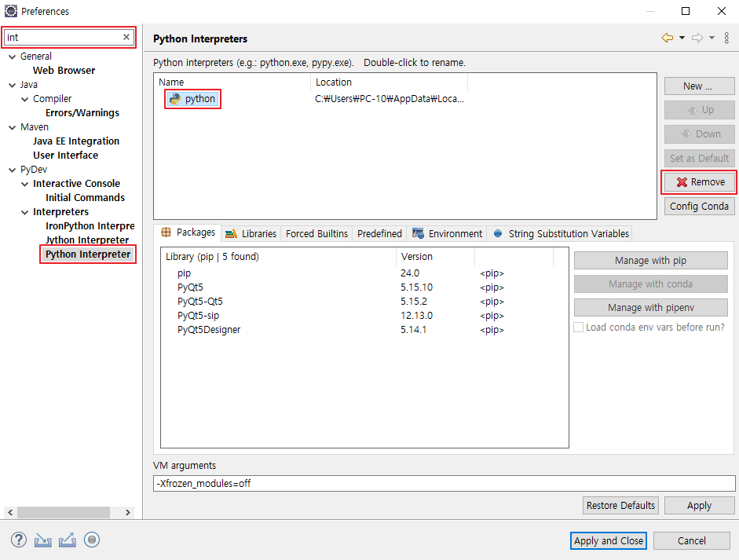Open String Substitution Variables tab
Screen dimensions: 739x560
coord(561,233)
